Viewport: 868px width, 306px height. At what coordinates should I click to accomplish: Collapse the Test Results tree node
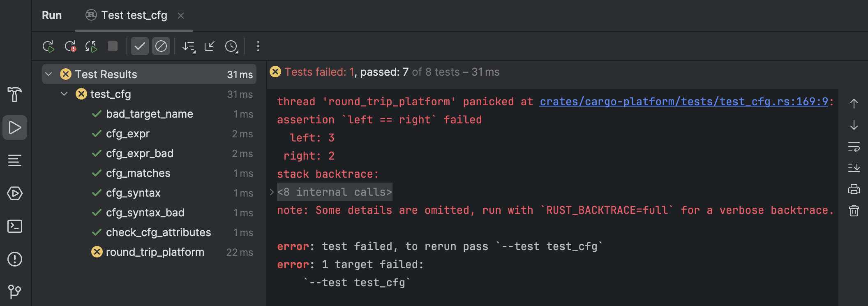click(x=48, y=74)
